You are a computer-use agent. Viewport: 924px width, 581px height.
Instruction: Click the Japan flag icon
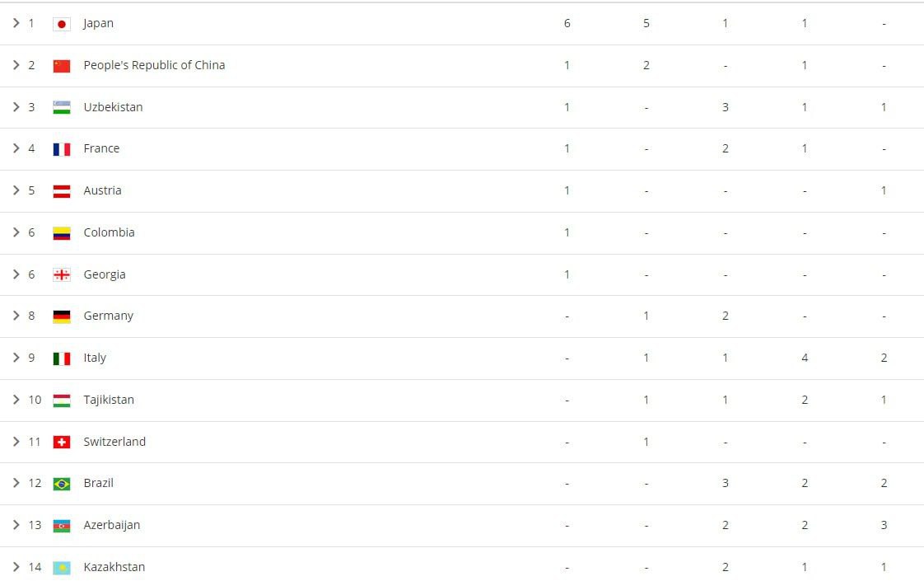(x=61, y=24)
